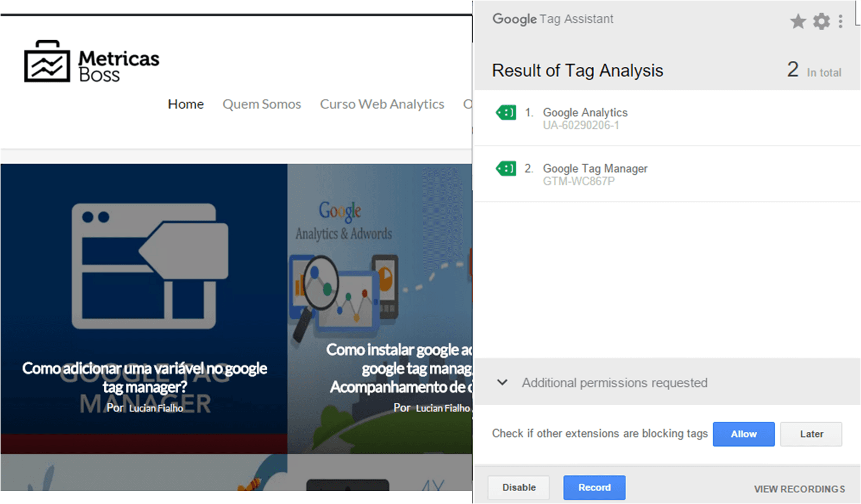Open the Google Analytics & Adwords article thumbnail
Viewport: 861px width, 504px height.
[380, 308]
